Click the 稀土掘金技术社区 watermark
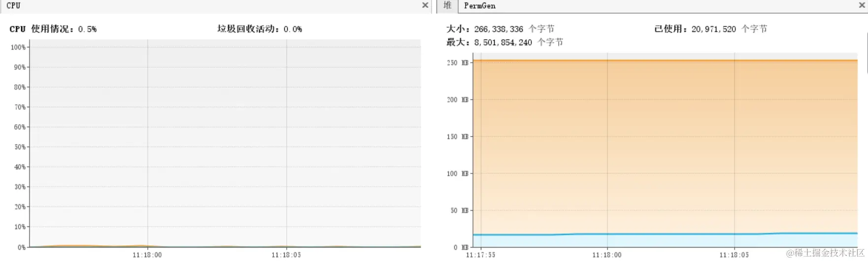Viewport: 868px width, 261px height. coord(825,253)
